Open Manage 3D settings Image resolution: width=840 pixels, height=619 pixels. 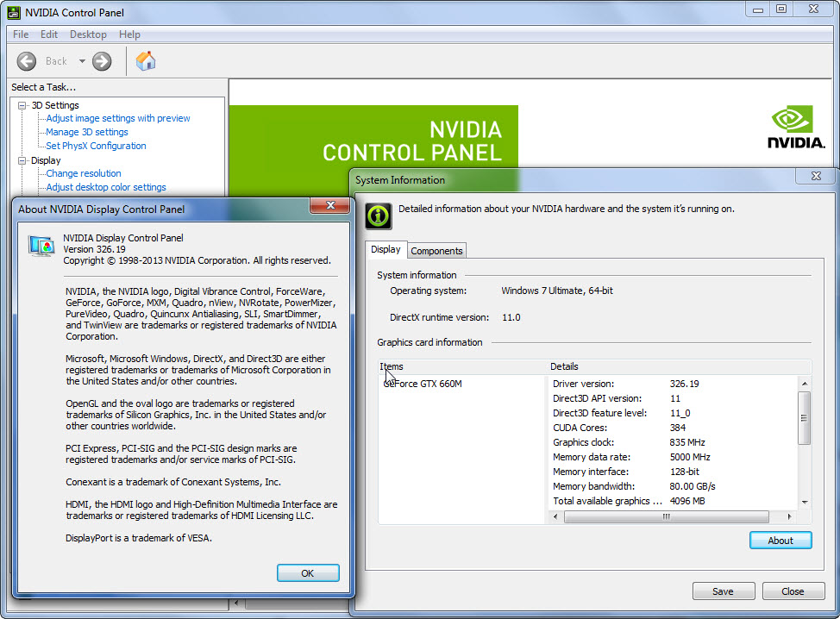coord(87,132)
